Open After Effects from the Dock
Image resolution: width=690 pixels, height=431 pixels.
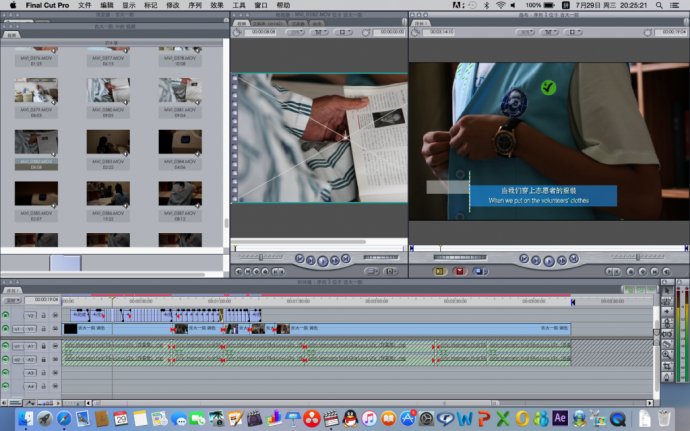[559, 418]
